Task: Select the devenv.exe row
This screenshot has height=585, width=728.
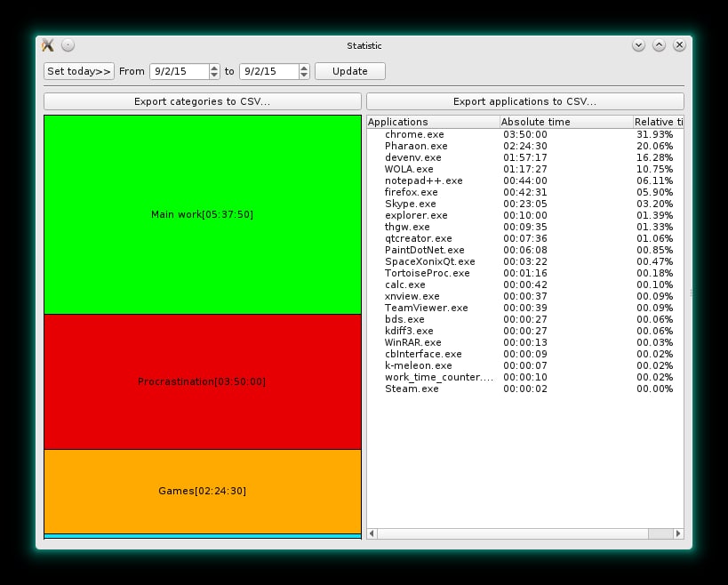Action: click(x=525, y=157)
